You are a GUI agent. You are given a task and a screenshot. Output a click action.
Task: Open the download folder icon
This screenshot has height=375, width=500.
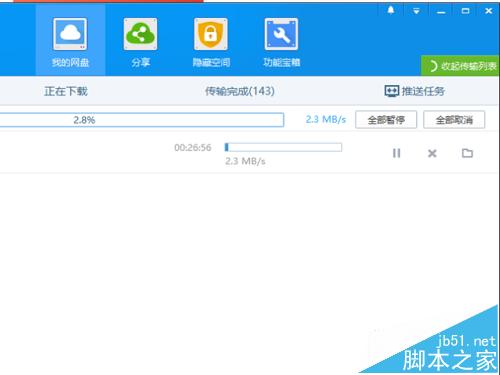pyautogui.click(x=467, y=153)
